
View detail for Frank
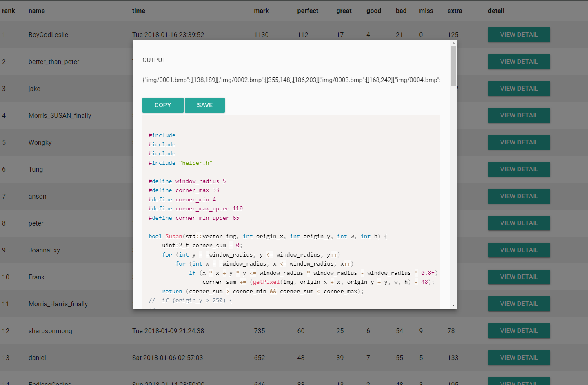pos(519,277)
